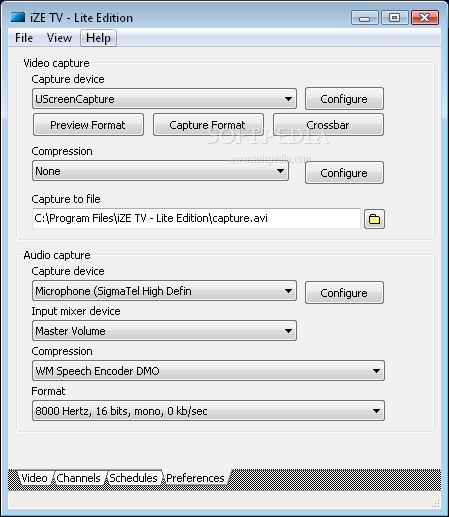
Task: Click the capture.avi file path field
Action: click(196, 218)
